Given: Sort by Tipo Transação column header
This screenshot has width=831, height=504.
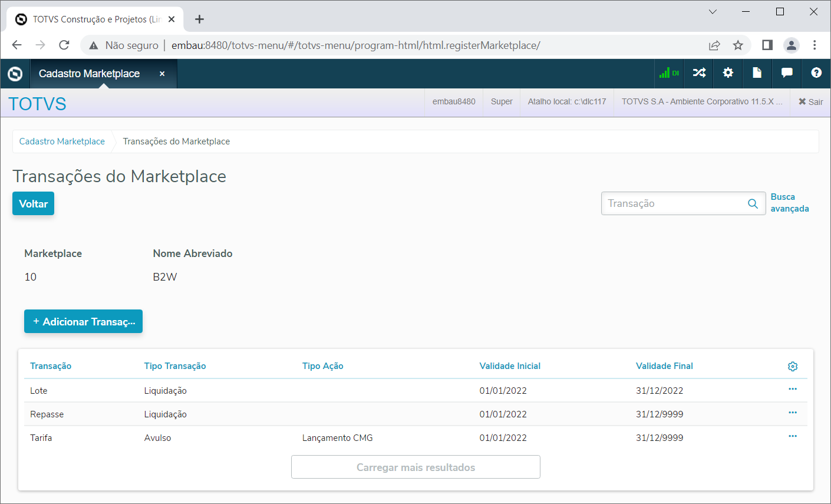Looking at the screenshot, I should pos(175,366).
